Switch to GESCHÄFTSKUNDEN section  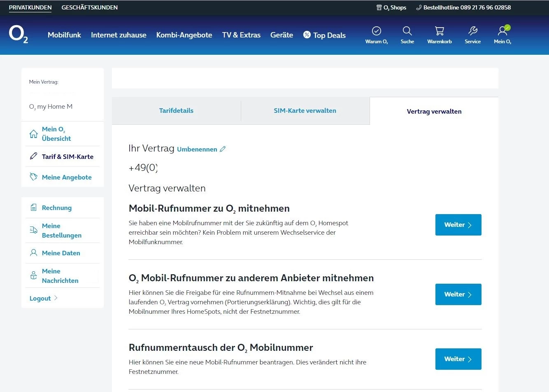click(90, 7)
